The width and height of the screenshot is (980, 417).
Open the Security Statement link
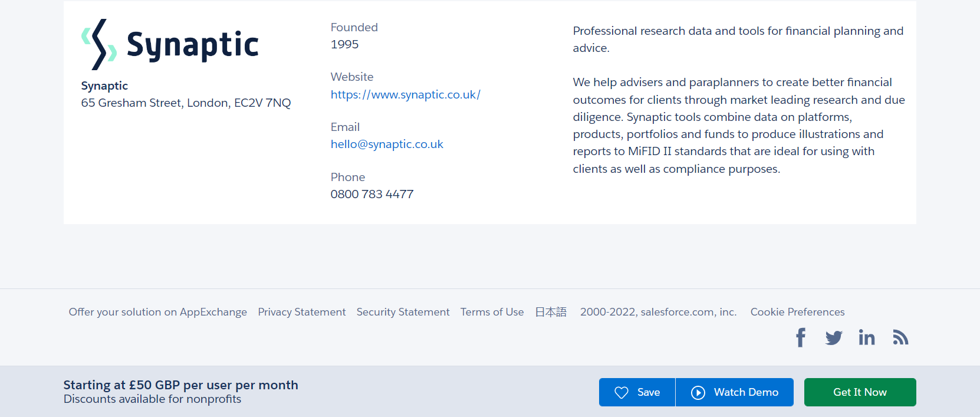pos(403,312)
